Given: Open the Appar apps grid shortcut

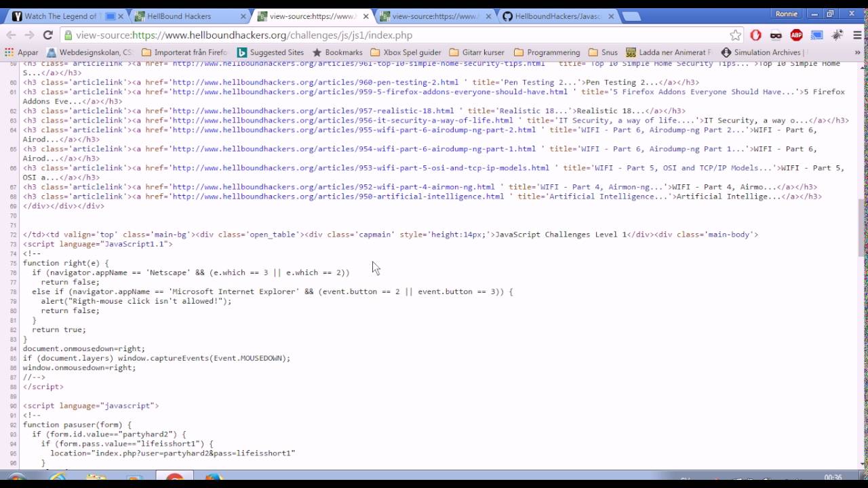Looking at the screenshot, I should [x=22, y=52].
